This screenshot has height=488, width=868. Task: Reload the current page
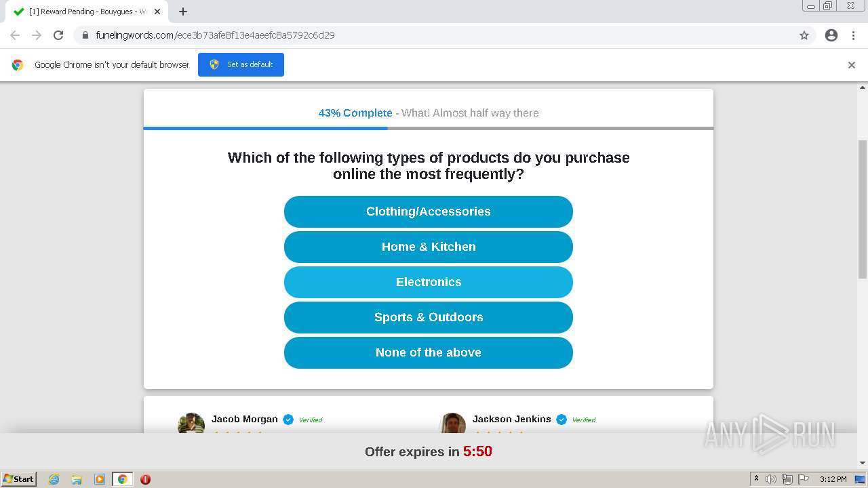pos(58,35)
